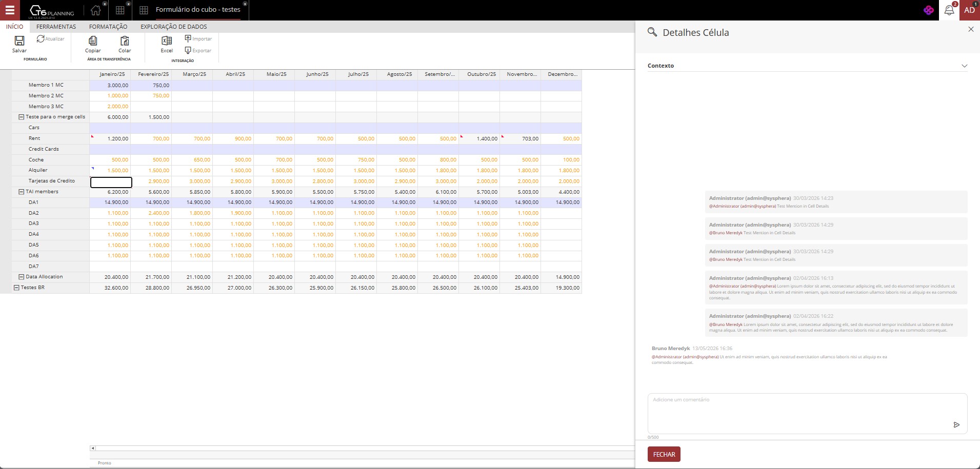Viewport: 980px width, 469px height.
Task: Open the AD user avatar menu
Action: 969,10
